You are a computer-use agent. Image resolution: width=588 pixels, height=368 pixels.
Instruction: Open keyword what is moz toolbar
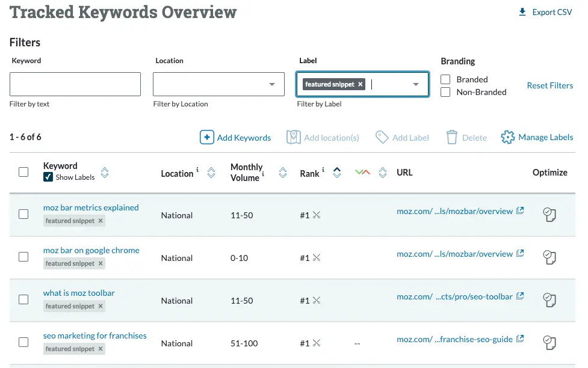pyautogui.click(x=79, y=293)
